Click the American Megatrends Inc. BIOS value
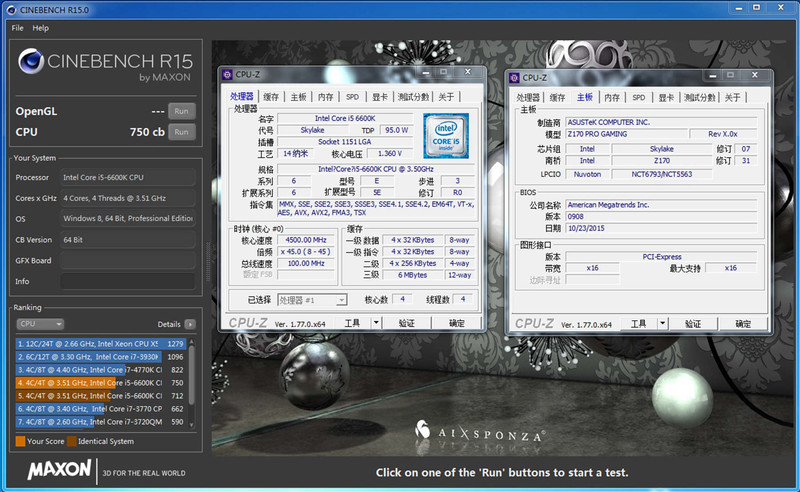Image resolution: width=800 pixels, height=492 pixels. pos(661,205)
